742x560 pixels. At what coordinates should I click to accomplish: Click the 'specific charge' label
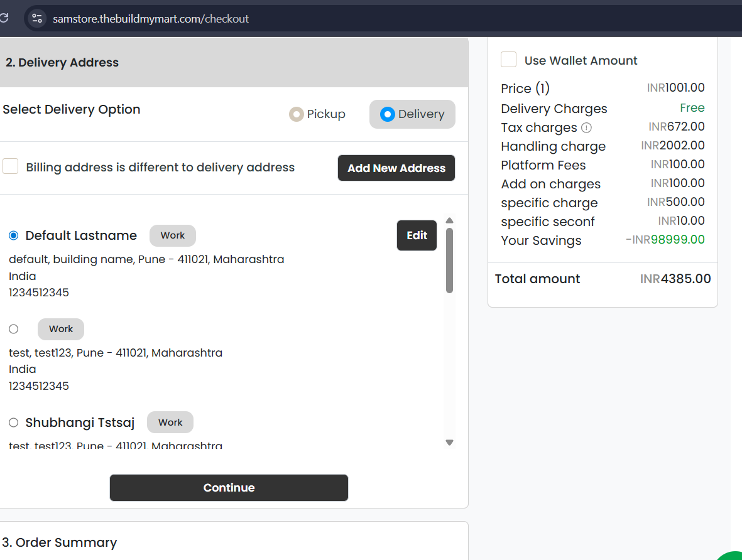click(x=549, y=203)
